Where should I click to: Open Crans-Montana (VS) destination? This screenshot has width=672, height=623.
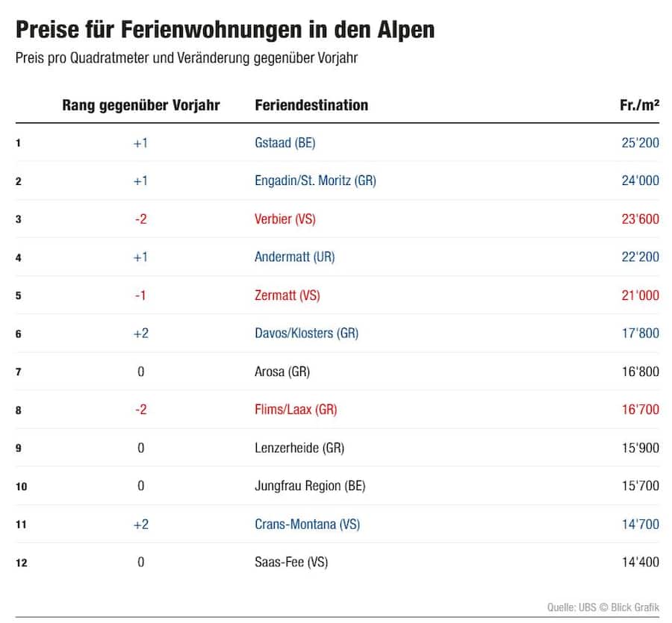click(x=307, y=524)
